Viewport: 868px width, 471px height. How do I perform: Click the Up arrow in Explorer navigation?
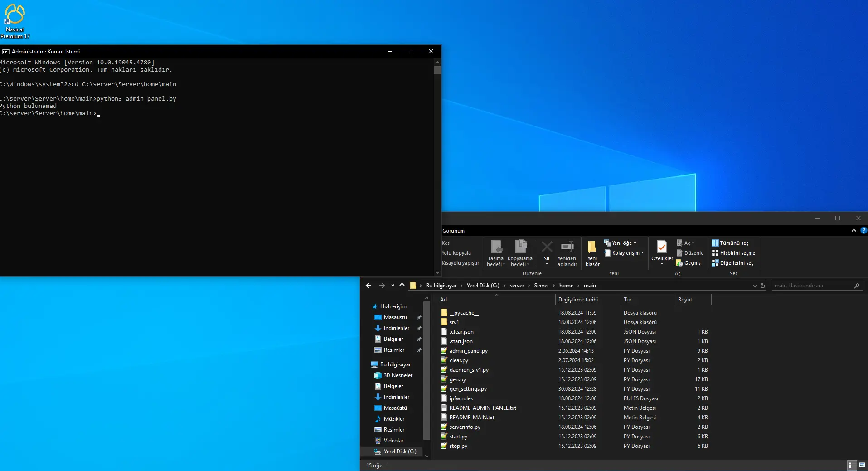coord(402,286)
